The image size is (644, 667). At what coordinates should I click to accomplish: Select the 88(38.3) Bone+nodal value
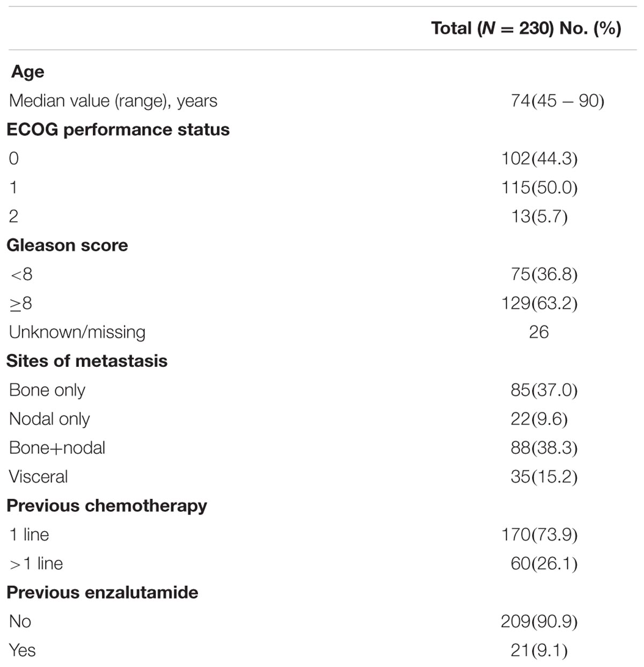[544, 448]
